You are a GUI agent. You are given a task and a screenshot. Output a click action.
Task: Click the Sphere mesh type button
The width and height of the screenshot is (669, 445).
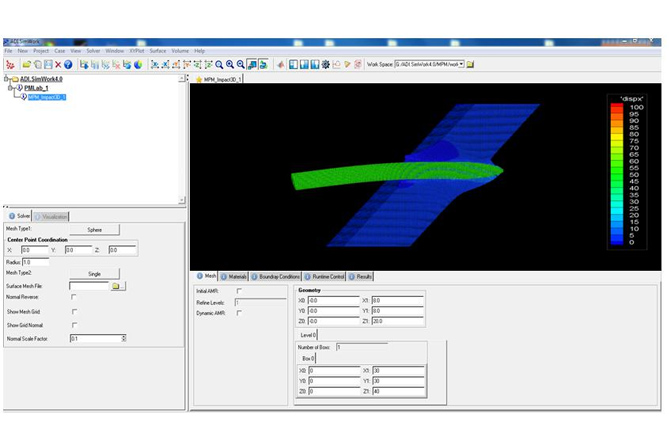coord(94,229)
